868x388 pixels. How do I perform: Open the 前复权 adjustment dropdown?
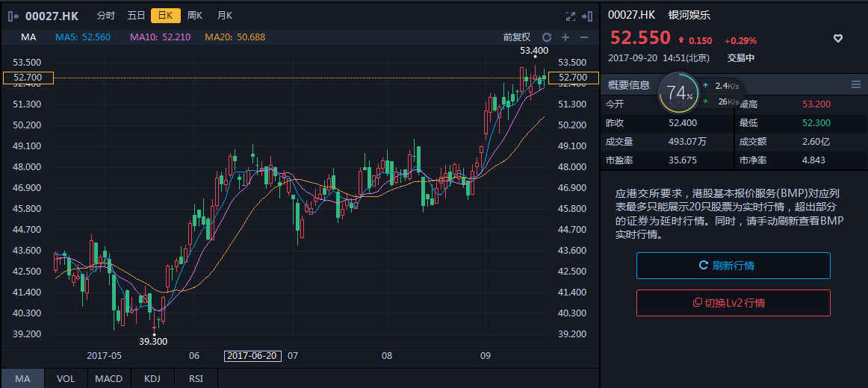pos(516,37)
